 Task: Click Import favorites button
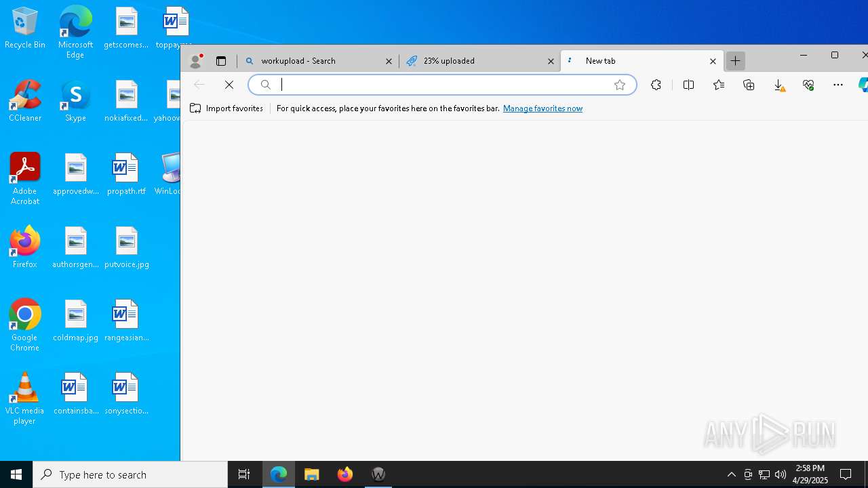[226, 108]
